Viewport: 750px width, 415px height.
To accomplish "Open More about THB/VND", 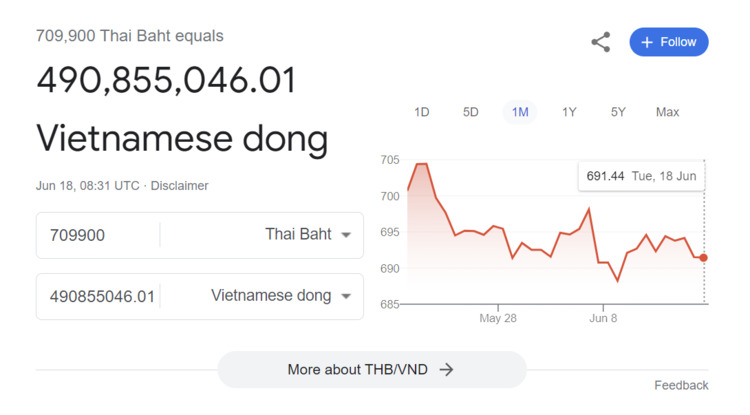I will coord(372,370).
